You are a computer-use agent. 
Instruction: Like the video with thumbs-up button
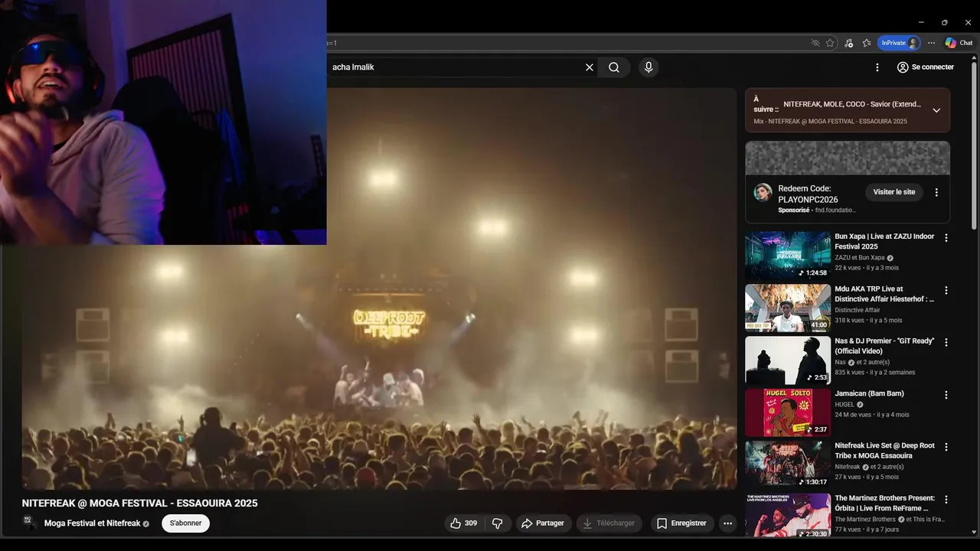(464, 523)
